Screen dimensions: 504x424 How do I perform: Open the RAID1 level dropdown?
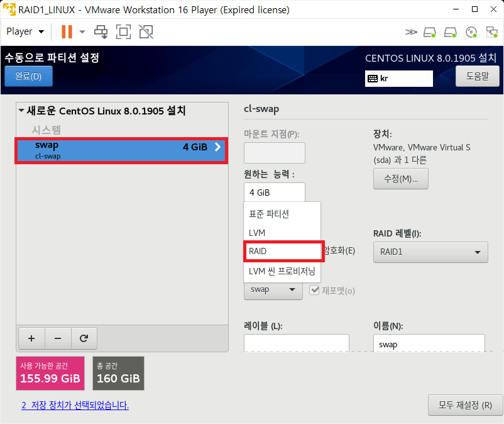430,252
